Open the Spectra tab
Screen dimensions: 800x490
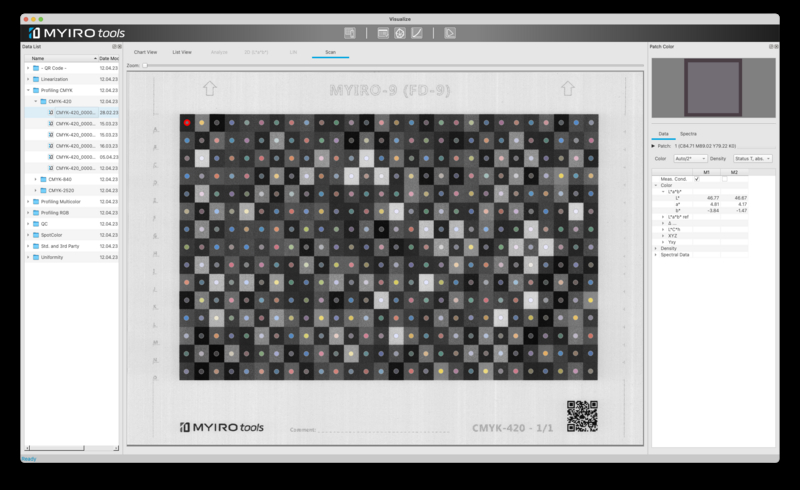pyautogui.click(x=688, y=134)
